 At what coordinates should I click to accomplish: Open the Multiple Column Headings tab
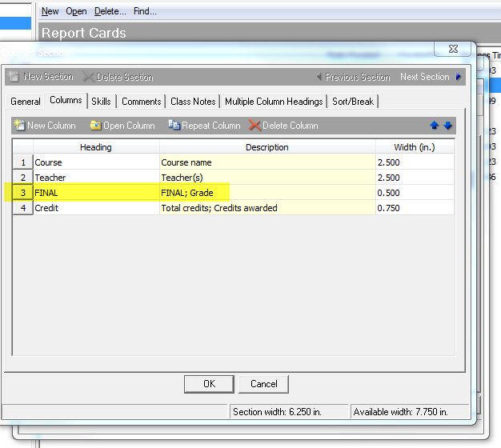pos(274,102)
